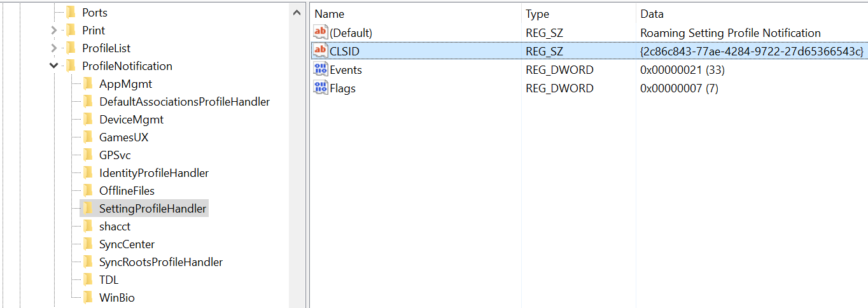The height and width of the screenshot is (308, 868).
Task: Select the CLSID value name
Action: click(x=344, y=51)
